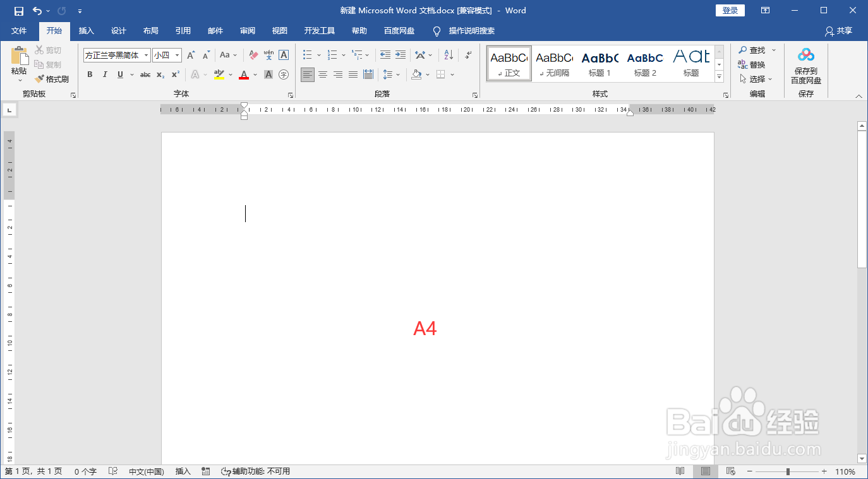This screenshot has height=479, width=868.
Task: Apply the No Spacing (无间隔) style
Action: (x=554, y=63)
